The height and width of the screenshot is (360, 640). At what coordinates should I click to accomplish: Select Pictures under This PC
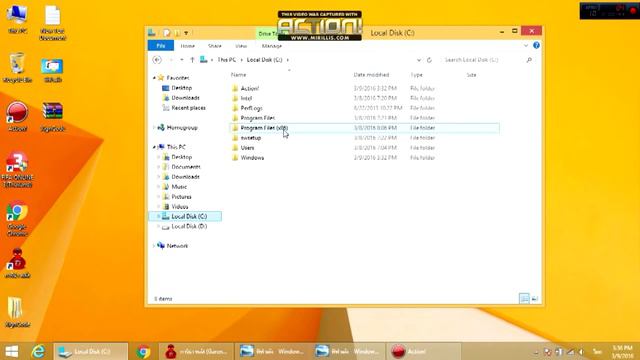tap(181, 196)
